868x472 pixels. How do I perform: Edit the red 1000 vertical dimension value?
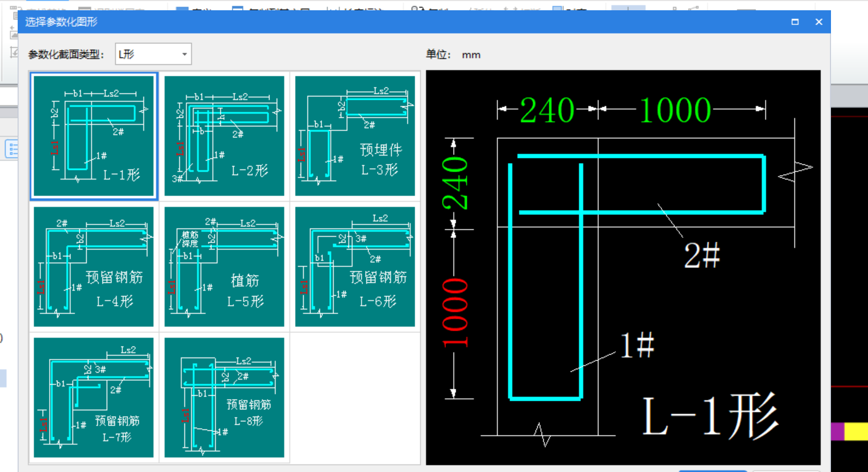pos(456,313)
